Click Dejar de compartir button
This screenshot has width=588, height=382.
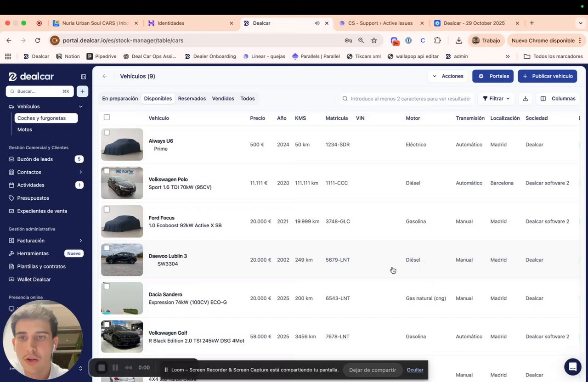point(373,370)
